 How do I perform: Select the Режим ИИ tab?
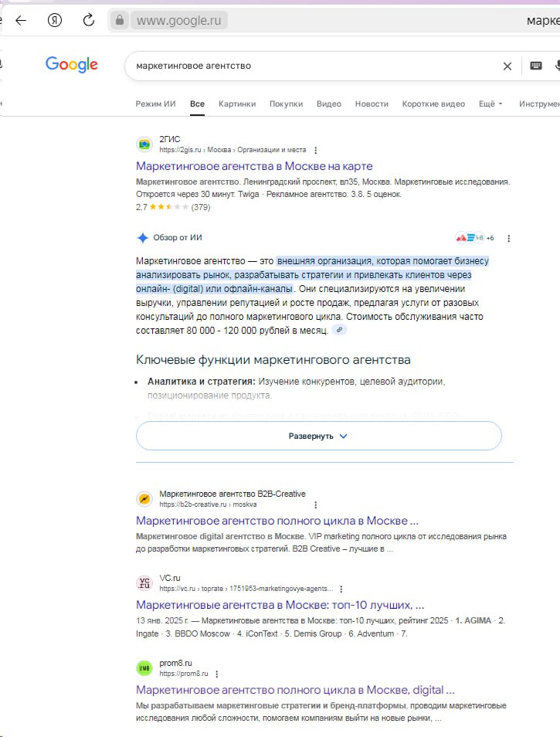155,104
